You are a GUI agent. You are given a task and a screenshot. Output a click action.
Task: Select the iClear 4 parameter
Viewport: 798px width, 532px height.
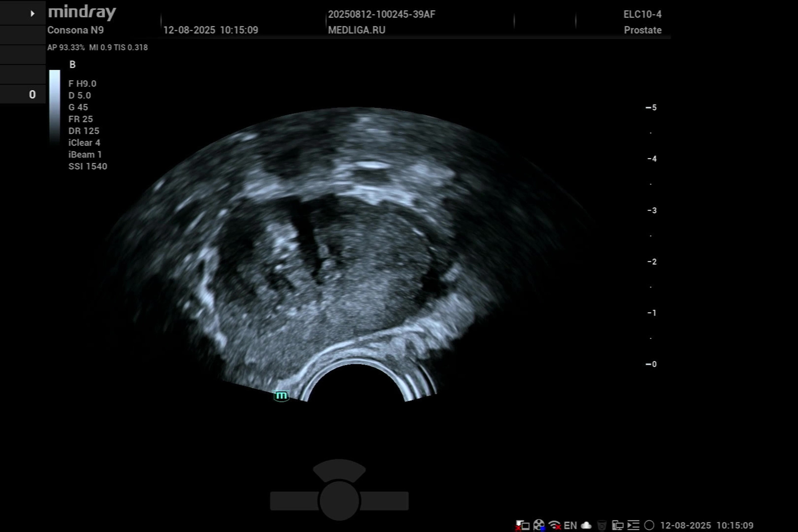(x=84, y=143)
